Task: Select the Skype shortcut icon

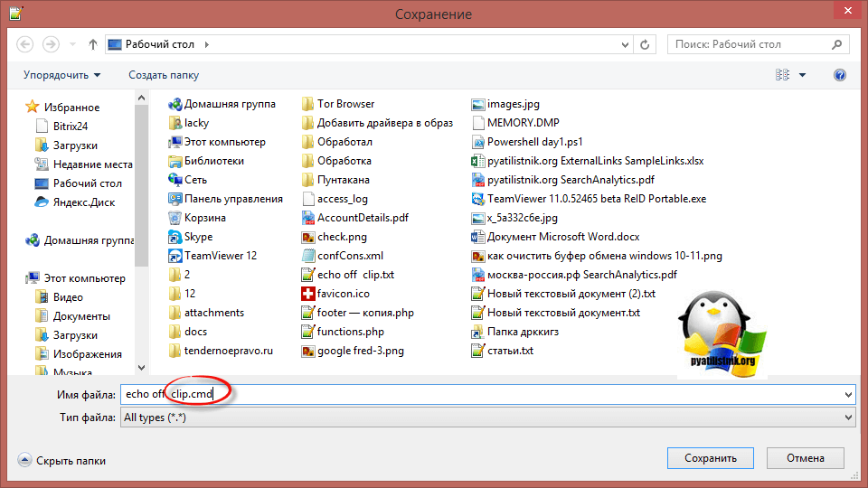Action: (x=175, y=237)
